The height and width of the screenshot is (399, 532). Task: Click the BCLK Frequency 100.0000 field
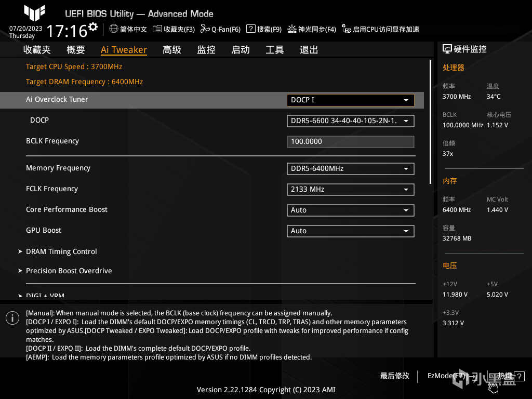point(351,141)
